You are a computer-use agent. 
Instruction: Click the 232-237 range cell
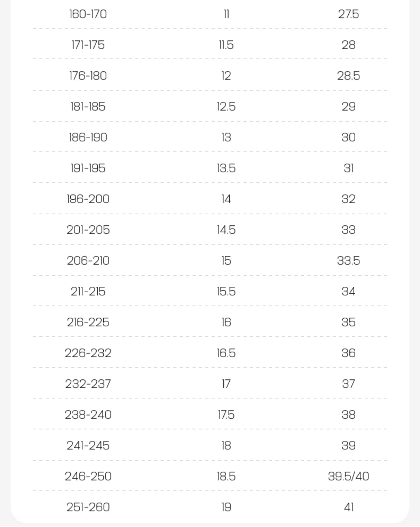[88, 384]
